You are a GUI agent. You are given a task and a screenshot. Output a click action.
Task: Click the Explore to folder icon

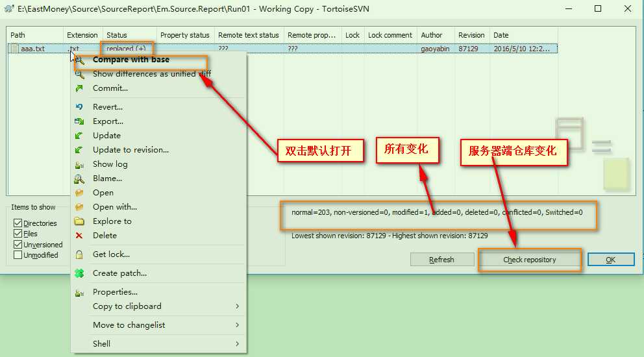tap(79, 221)
